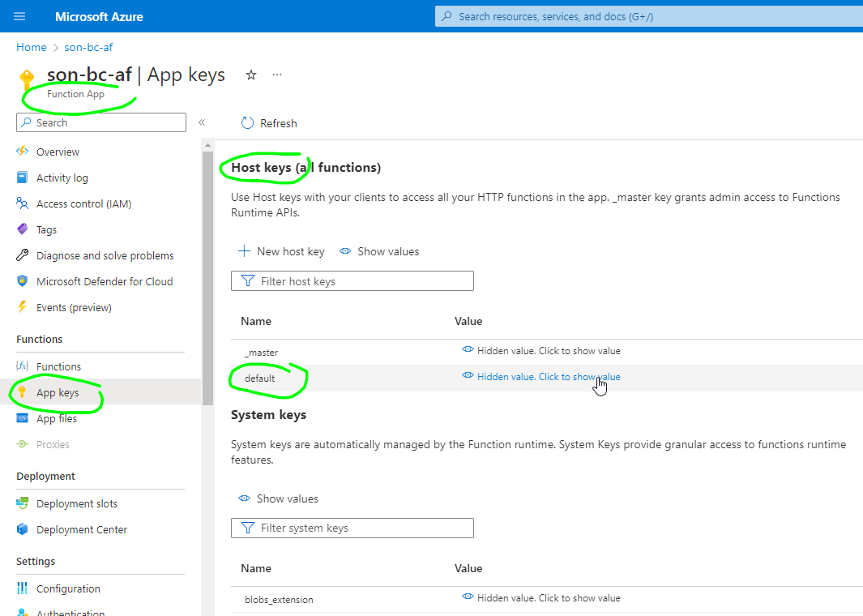Screen dimensions: 863x616
Task: Open Activity log in the sidebar
Action: (x=62, y=178)
